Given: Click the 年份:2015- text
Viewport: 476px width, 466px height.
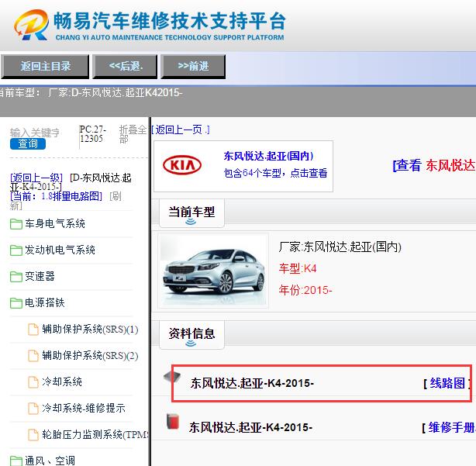Looking at the screenshot, I should click(x=305, y=290).
